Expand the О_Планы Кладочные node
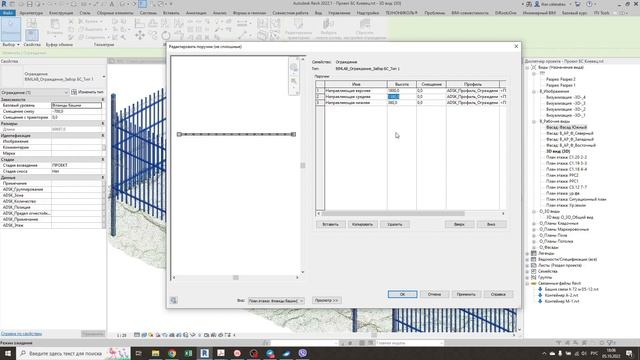 coord(533,223)
